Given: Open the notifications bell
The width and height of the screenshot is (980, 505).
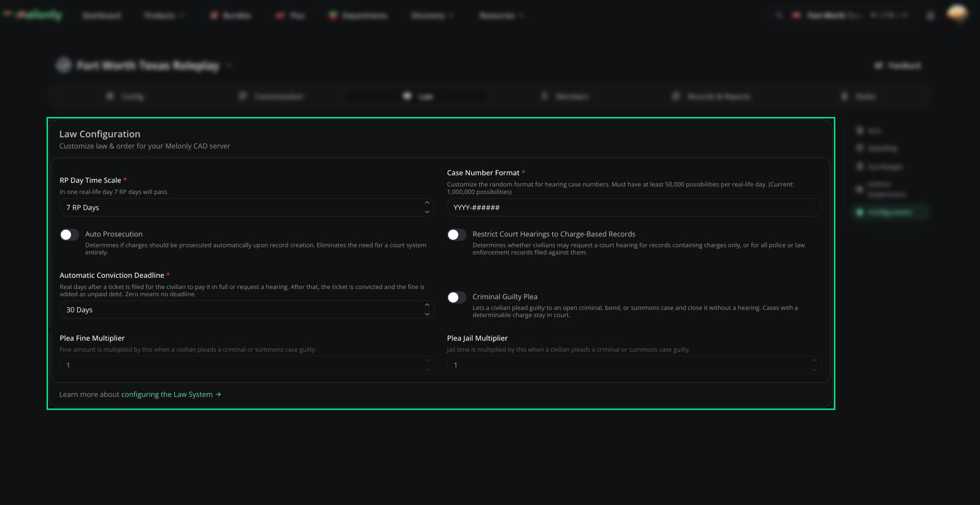Looking at the screenshot, I should pyautogui.click(x=930, y=16).
